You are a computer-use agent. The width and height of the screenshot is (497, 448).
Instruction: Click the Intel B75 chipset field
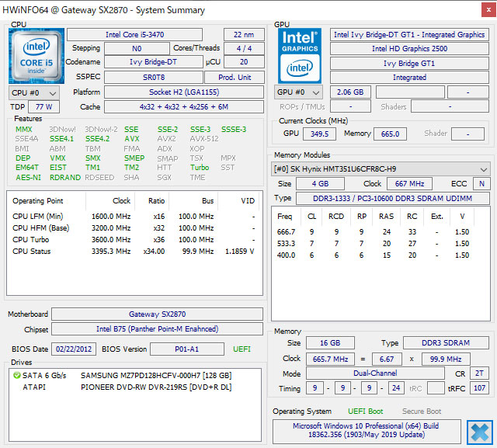[157, 329]
